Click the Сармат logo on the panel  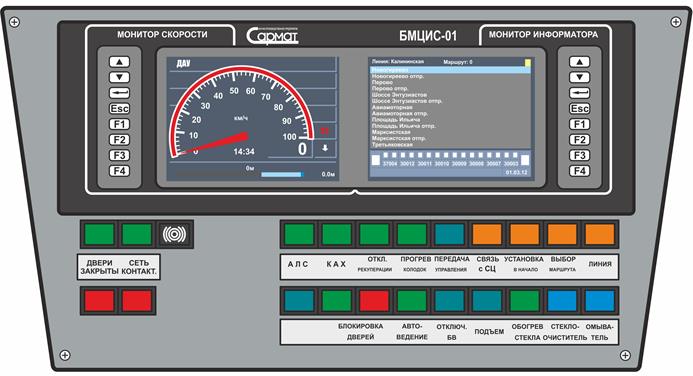pos(272,36)
